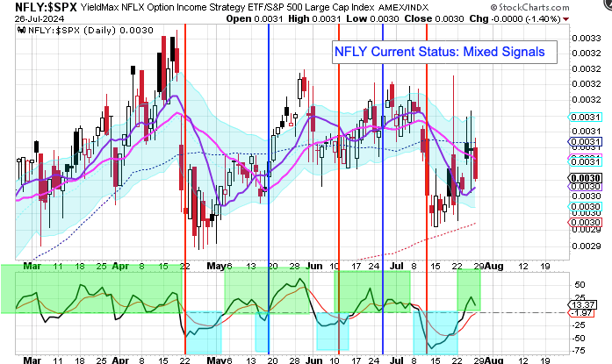Click the -1.97 indicator value label
The height and width of the screenshot is (364, 612).
(583, 313)
